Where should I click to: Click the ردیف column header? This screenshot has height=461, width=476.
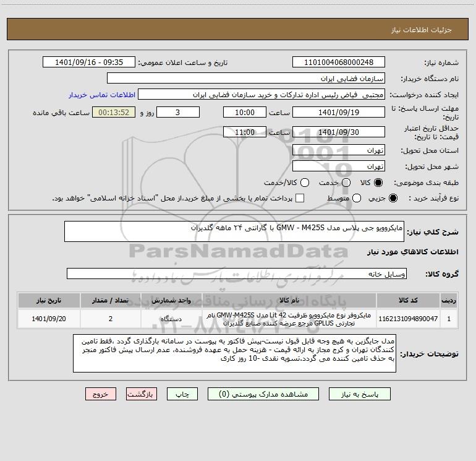click(449, 300)
